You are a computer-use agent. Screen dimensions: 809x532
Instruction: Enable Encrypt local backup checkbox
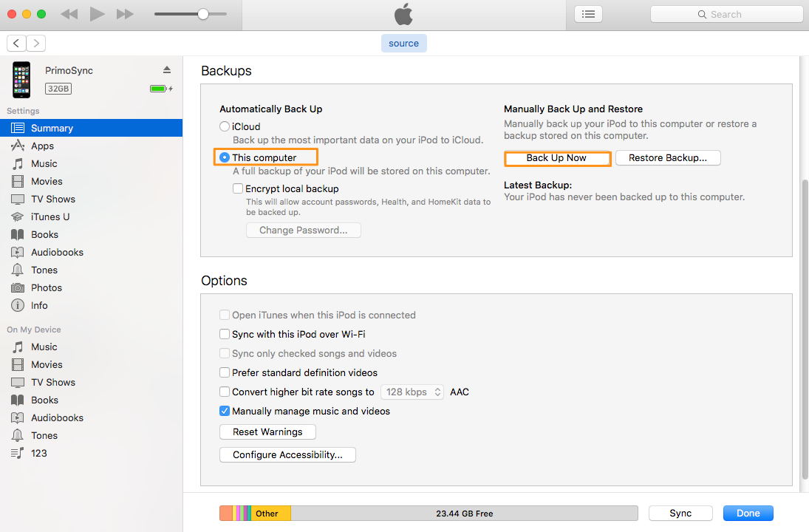(238, 188)
